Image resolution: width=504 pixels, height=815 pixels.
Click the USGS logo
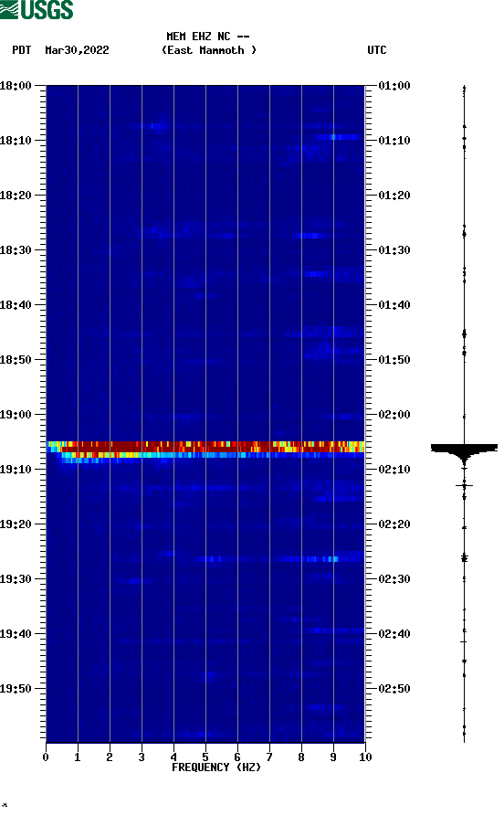[x=37, y=9]
